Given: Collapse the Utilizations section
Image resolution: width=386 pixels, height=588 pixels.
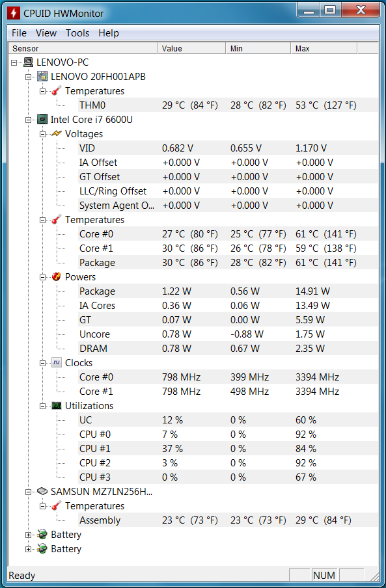Looking at the screenshot, I should coord(42,406).
